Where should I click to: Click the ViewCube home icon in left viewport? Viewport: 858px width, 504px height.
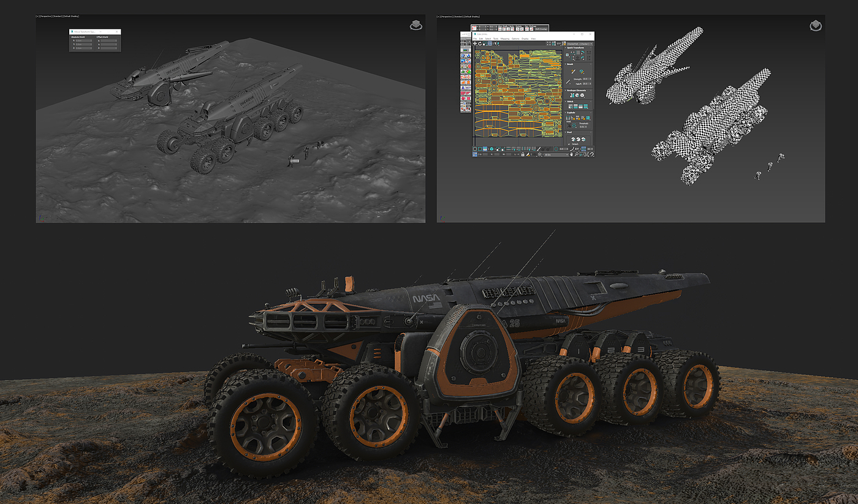[416, 25]
